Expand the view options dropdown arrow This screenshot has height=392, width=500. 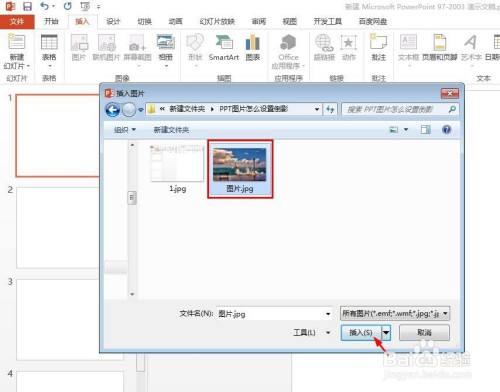[x=406, y=130]
